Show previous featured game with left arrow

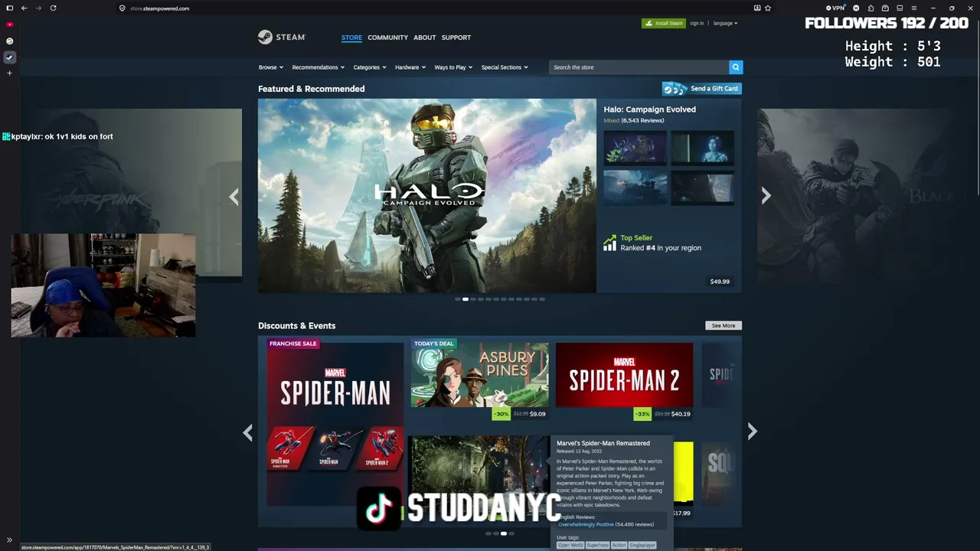(234, 197)
